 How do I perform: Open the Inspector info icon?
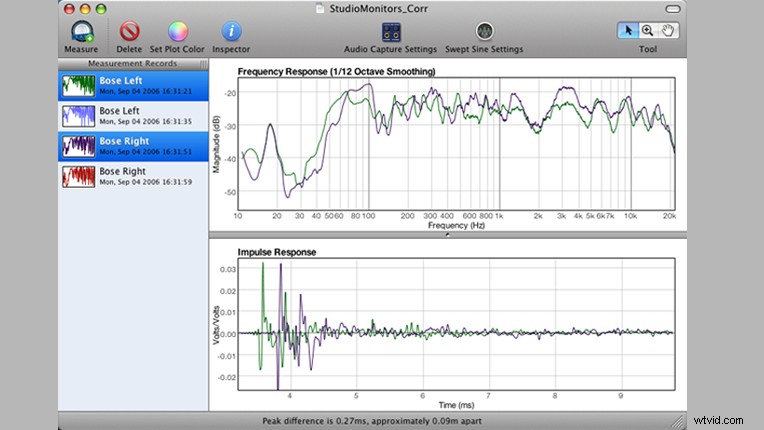231,32
